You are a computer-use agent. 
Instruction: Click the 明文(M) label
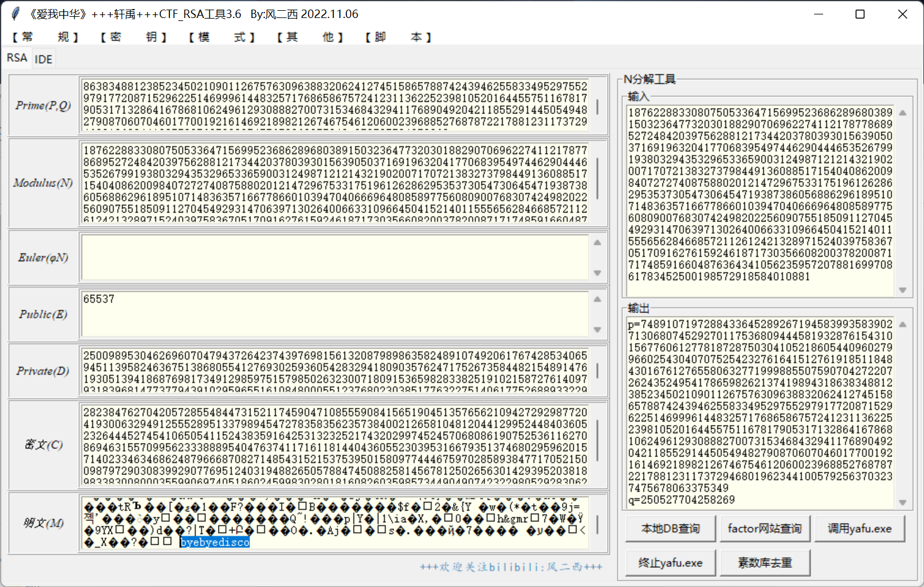coord(43,523)
